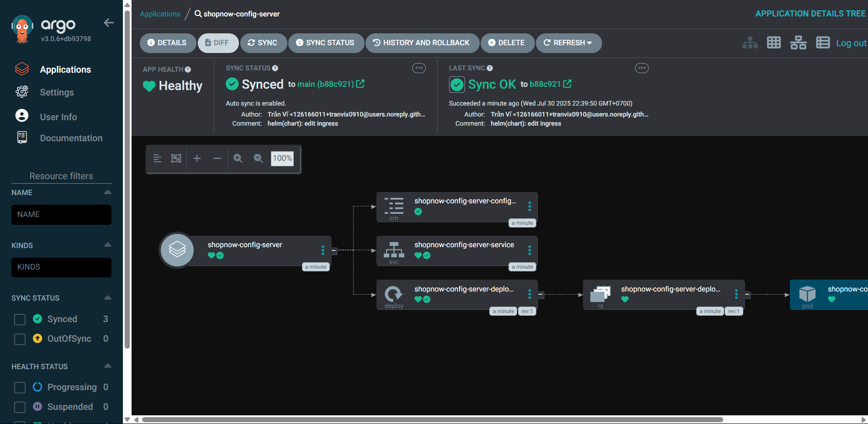Select the application details tree view icon
Image resolution: width=868 pixels, height=424 pixels.
tap(750, 42)
